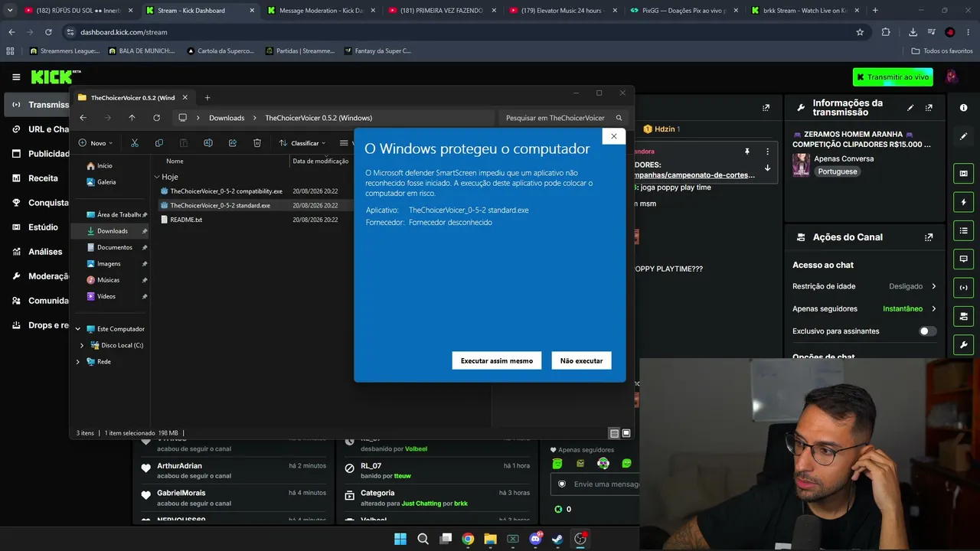Rename the selected file via toolbar icon
Viewport: 980px width, 551px height.
(208, 143)
